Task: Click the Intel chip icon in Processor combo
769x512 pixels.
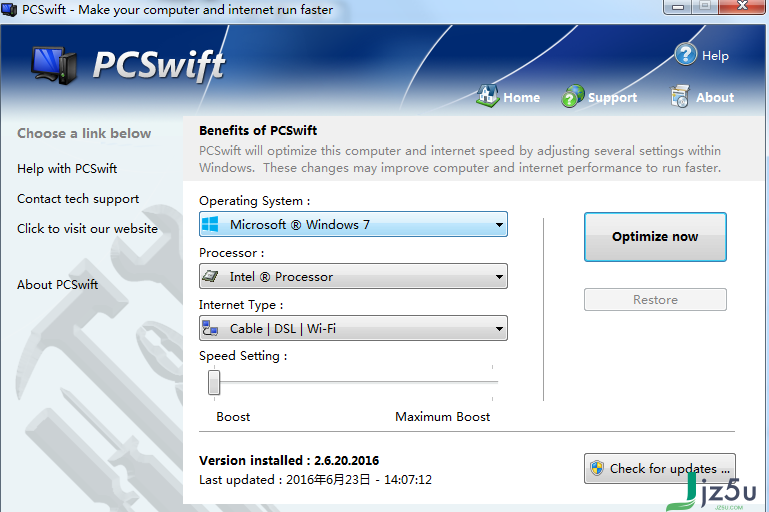Action: click(x=210, y=277)
